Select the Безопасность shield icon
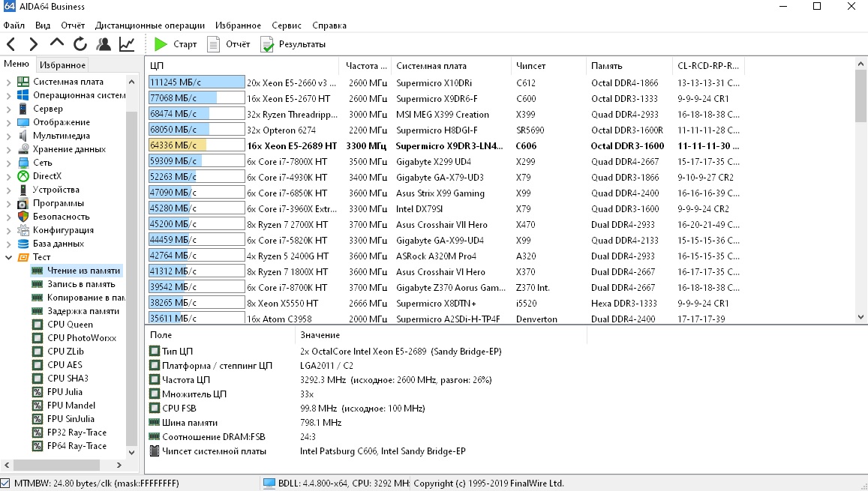Viewport: 868px width, 491px height. [x=23, y=216]
